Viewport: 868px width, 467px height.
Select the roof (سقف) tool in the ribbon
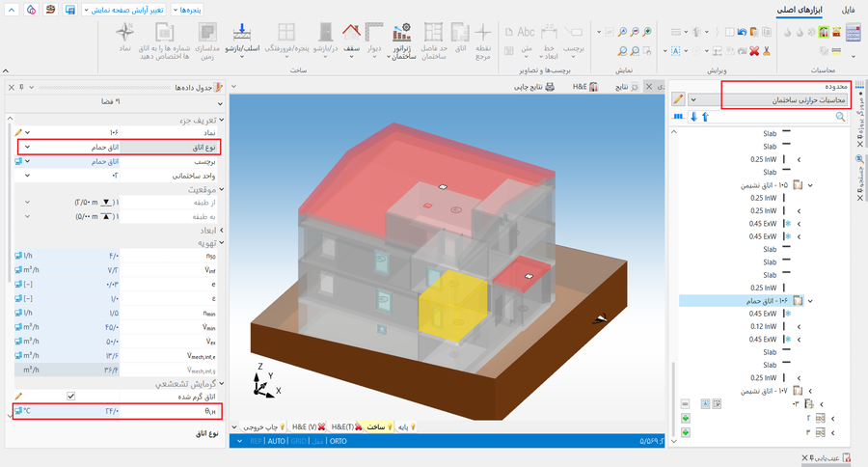(351, 39)
